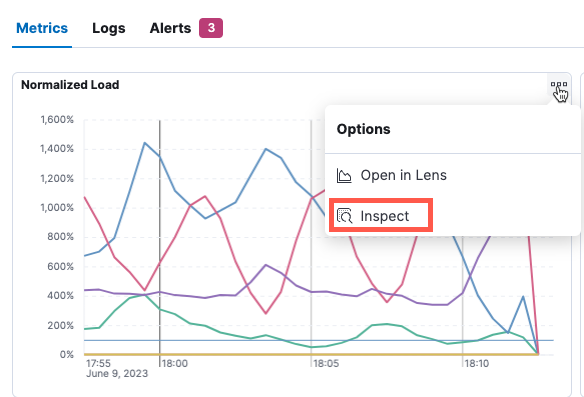Click the Options popover heading
The width and height of the screenshot is (584, 397).
point(364,129)
